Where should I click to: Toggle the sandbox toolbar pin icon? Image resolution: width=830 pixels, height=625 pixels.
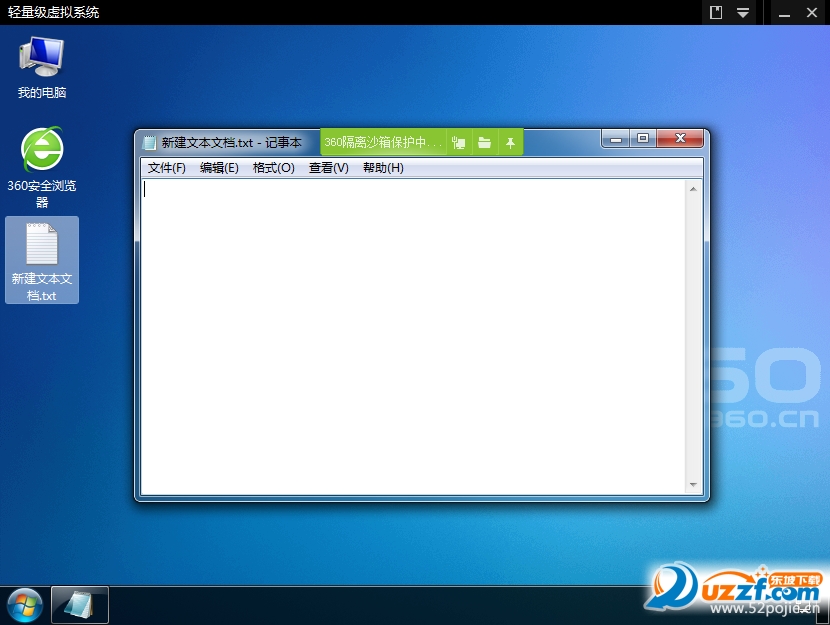[x=510, y=143]
